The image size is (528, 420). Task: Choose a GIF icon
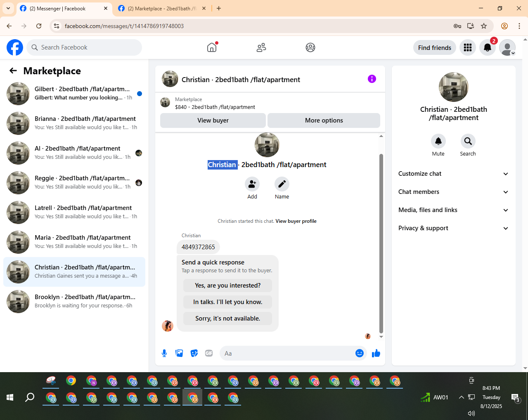[209, 353]
